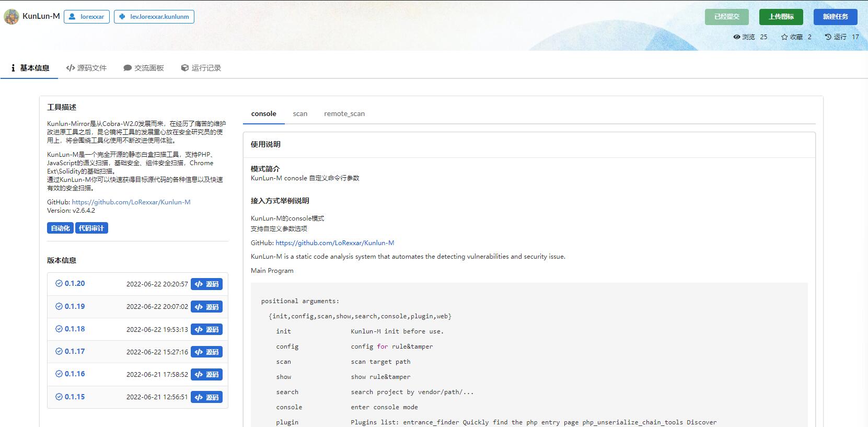
Task: Click the 版本信息 heading
Action: (x=62, y=260)
